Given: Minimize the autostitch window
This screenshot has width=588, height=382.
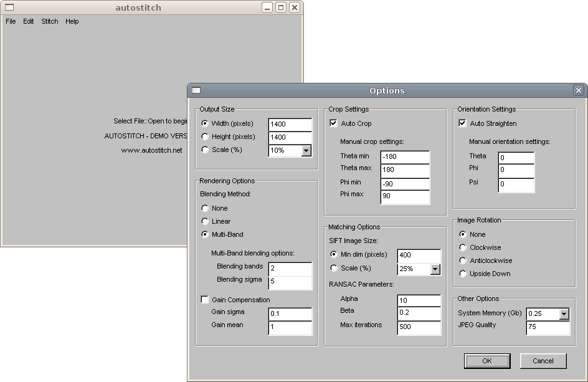Looking at the screenshot, I should click(x=267, y=7).
